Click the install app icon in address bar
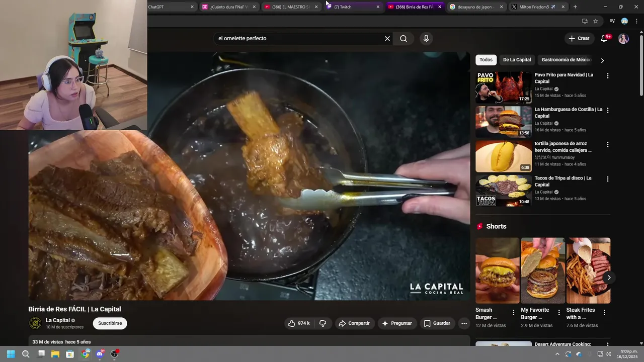Viewport: 644px width, 362px height. point(585,21)
